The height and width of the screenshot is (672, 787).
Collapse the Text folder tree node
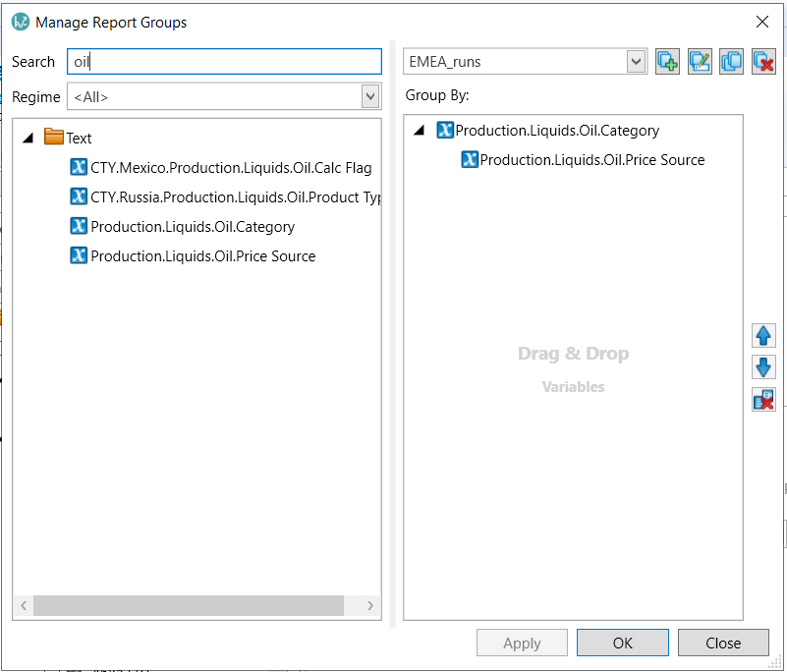[28, 139]
